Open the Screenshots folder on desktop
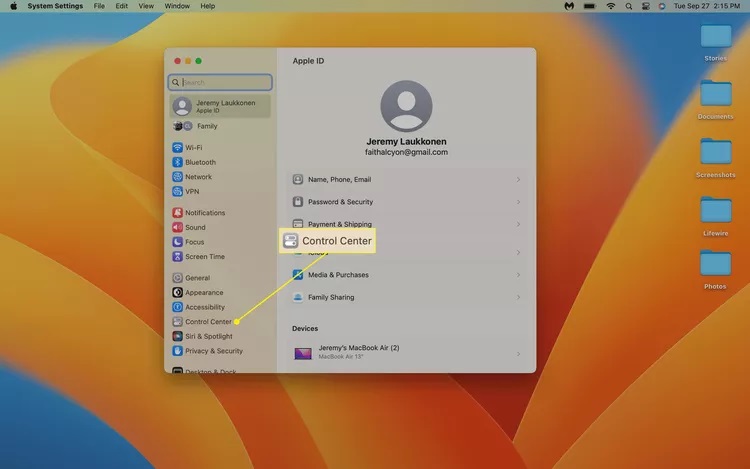This screenshot has height=469, width=750. click(716, 156)
